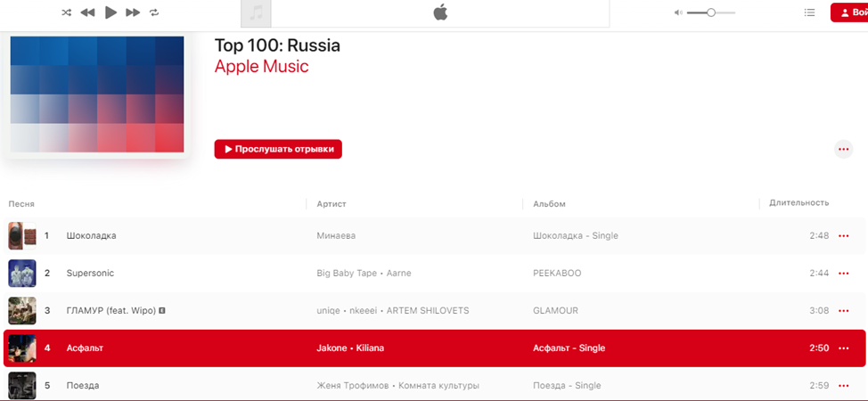Screen dimensions: 868x401
Task: Open the Apple Music curator link
Action: (x=261, y=67)
